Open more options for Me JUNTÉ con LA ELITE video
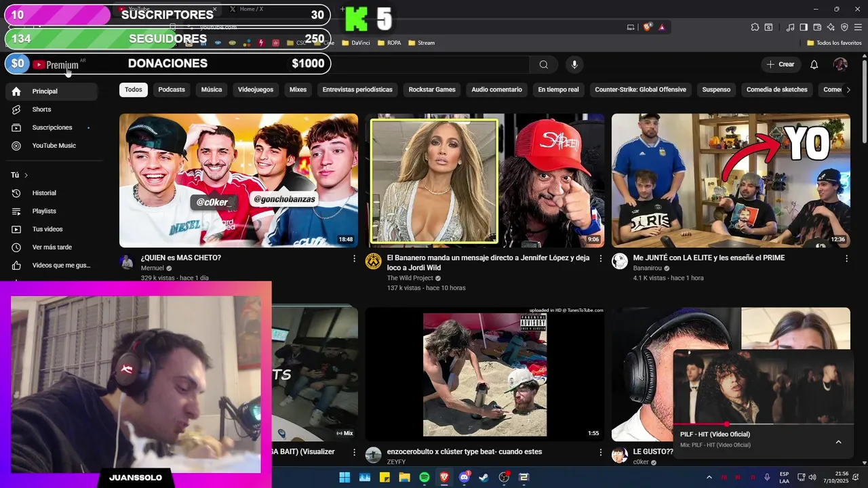Screen dimensions: 868x488 (846, 258)
